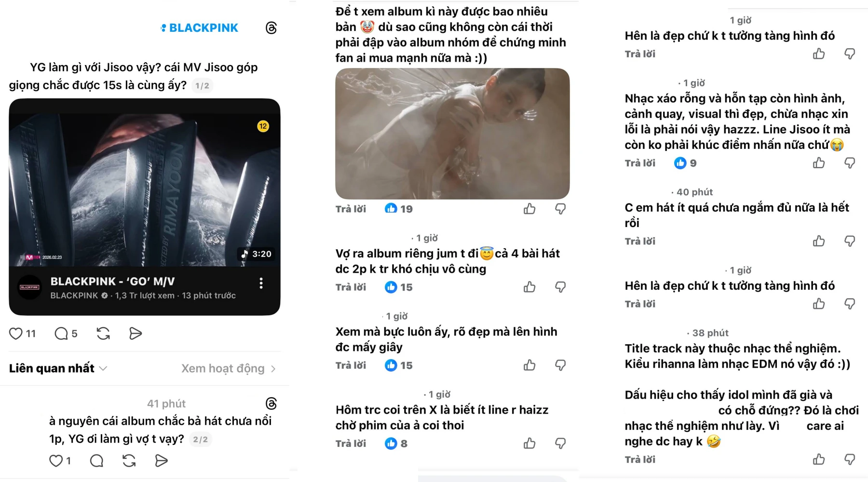868x482 pixels.
Task: Dislike the 'Vợ ra album riêng' comment
Action: 560,287
